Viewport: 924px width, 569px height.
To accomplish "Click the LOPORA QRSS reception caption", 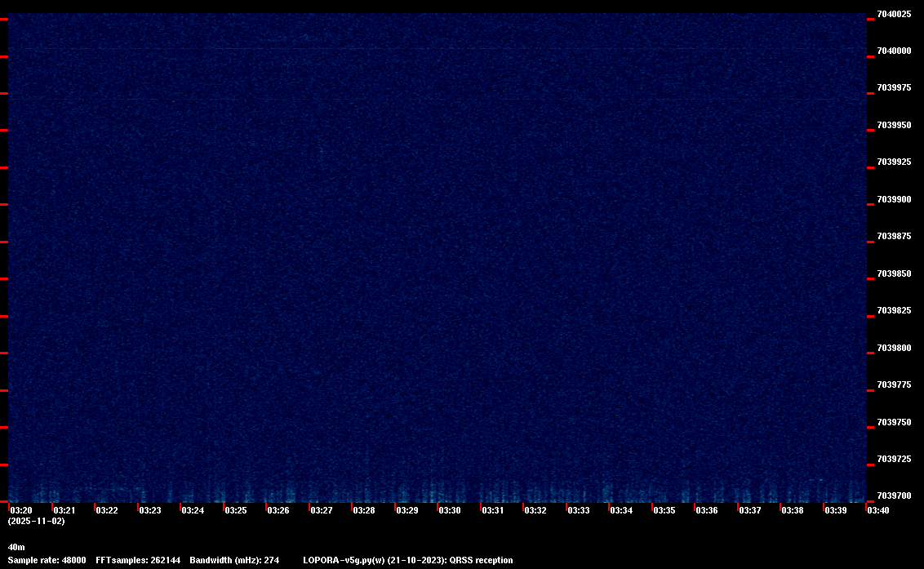I will point(407,561).
